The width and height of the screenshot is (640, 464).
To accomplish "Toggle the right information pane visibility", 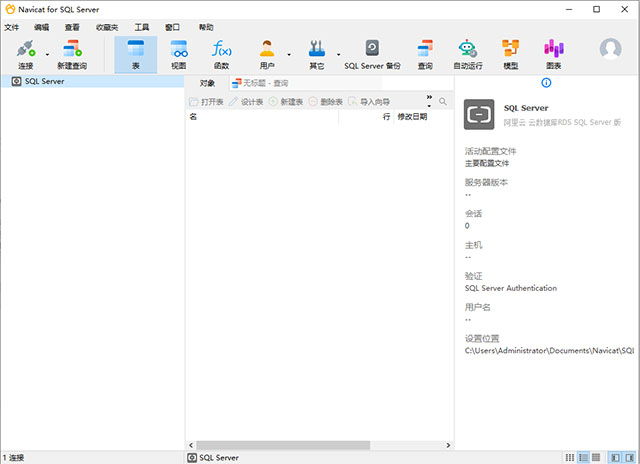I will tap(630, 457).
